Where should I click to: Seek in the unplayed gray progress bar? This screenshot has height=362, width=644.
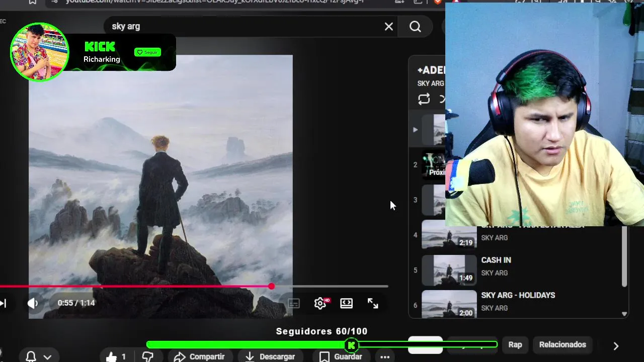click(332, 286)
